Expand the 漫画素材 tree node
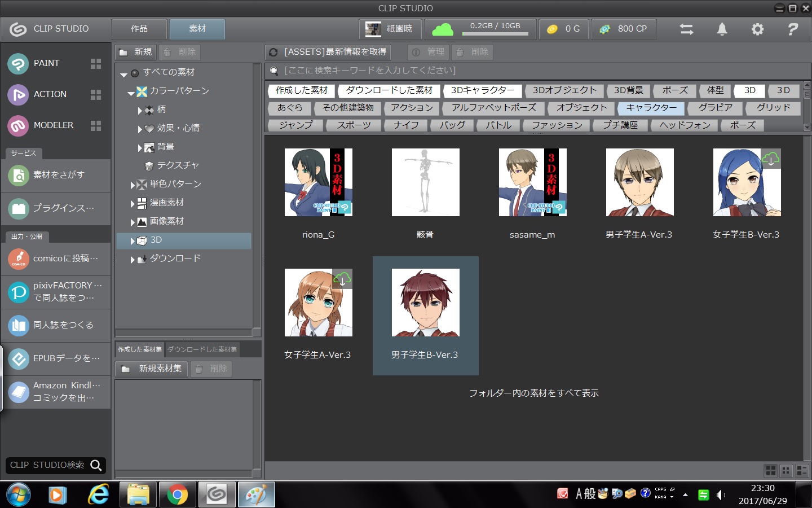Screen dimensions: 812x508 pyautogui.click(x=133, y=204)
